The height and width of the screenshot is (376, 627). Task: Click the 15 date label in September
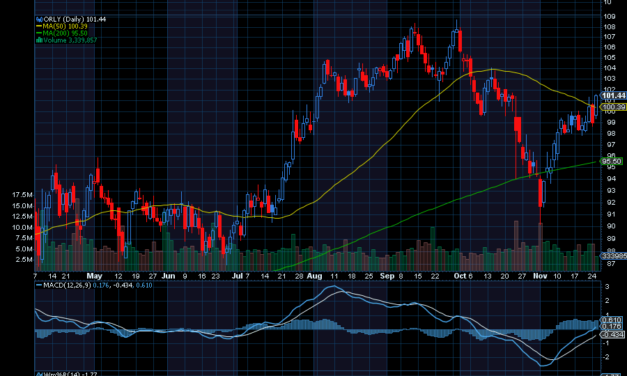[x=418, y=276]
